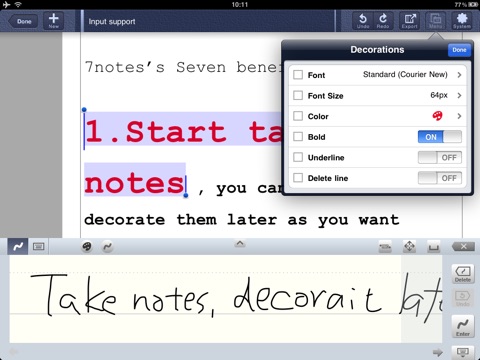This screenshot has width=480, height=360.
Task: Tap the line-insert icon in writing bar
Action: pyautogui.click(x=385, y=247)
